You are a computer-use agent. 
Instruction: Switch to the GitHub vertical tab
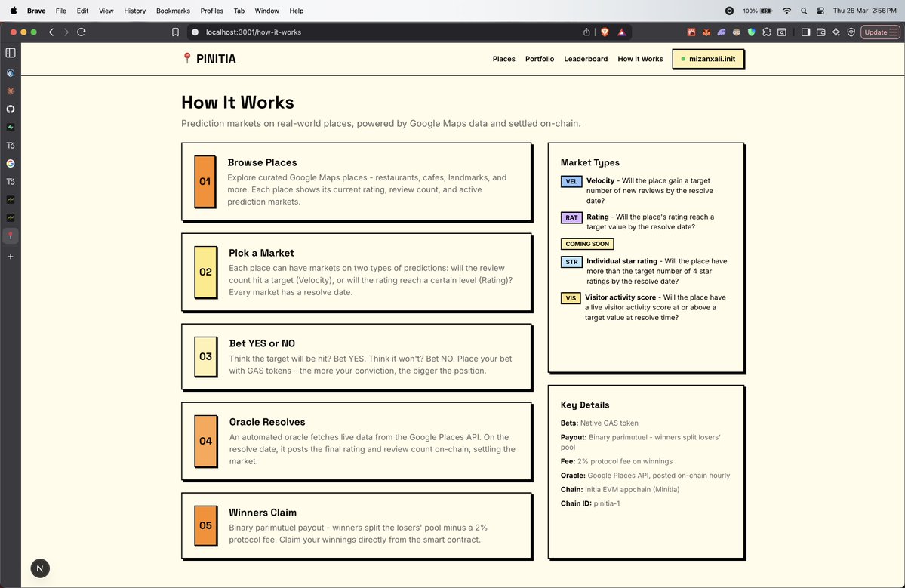coord(11,109)
